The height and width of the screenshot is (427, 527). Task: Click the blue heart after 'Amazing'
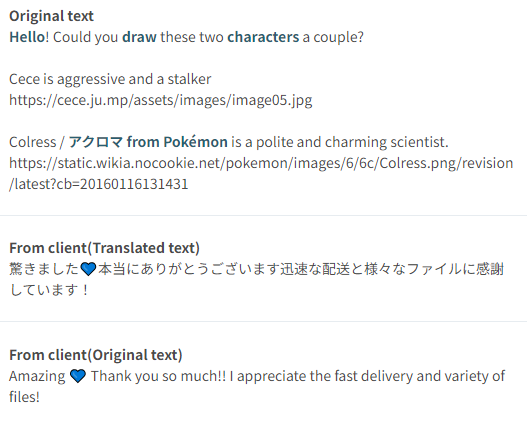point(78,376)
